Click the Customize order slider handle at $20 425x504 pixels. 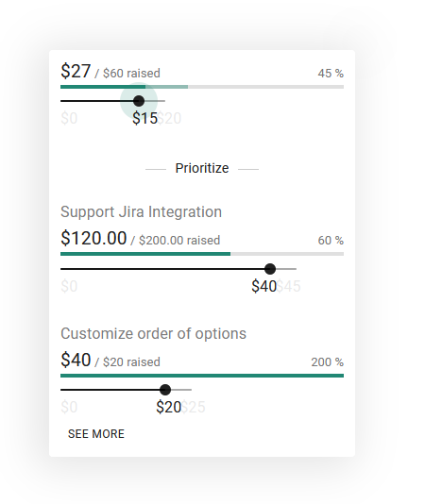coord(165,390)
